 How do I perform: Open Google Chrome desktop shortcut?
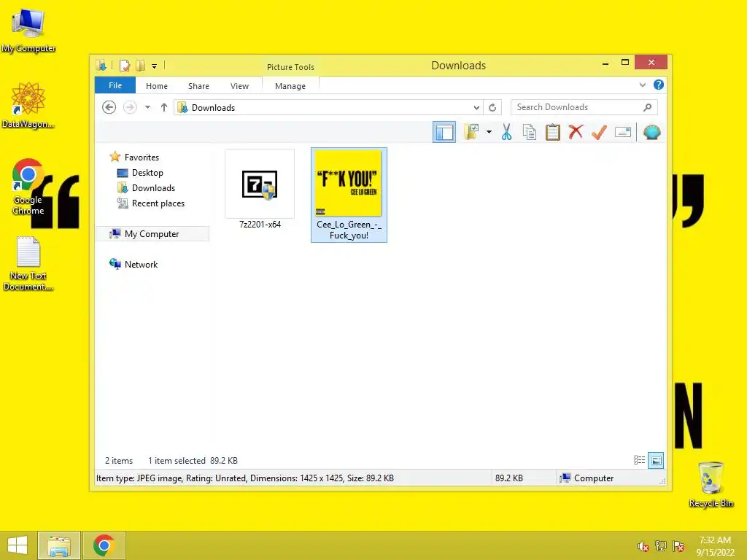coord(28,187)
